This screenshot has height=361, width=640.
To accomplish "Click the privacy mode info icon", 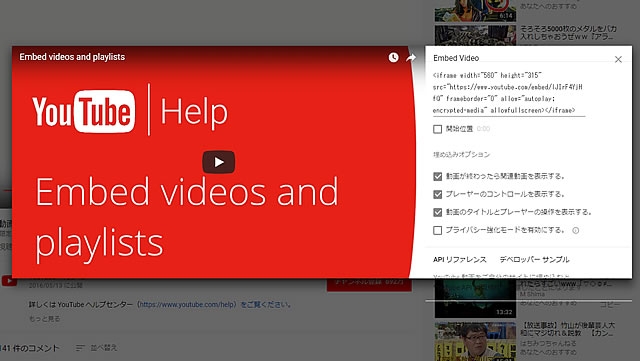I will click(576, 230).
